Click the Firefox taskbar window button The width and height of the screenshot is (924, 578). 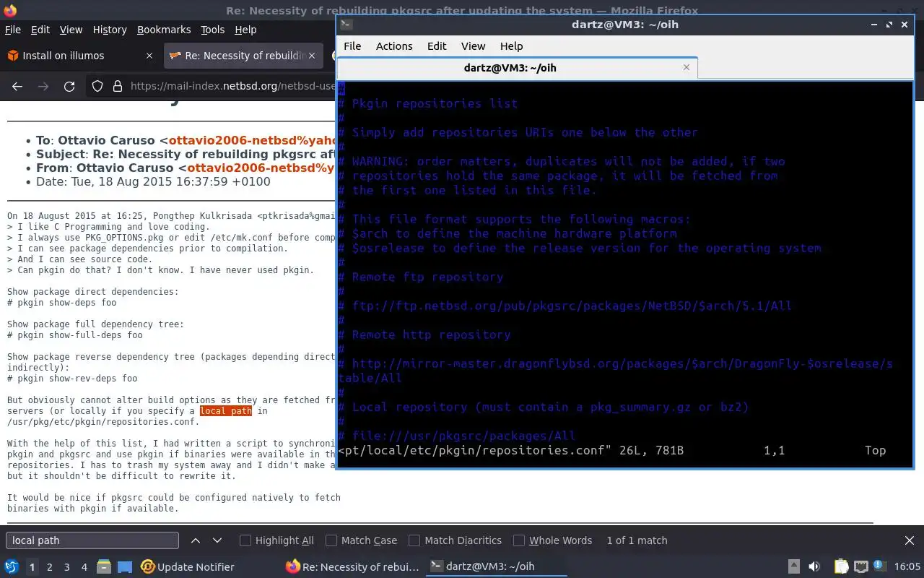tap(352, 567)
